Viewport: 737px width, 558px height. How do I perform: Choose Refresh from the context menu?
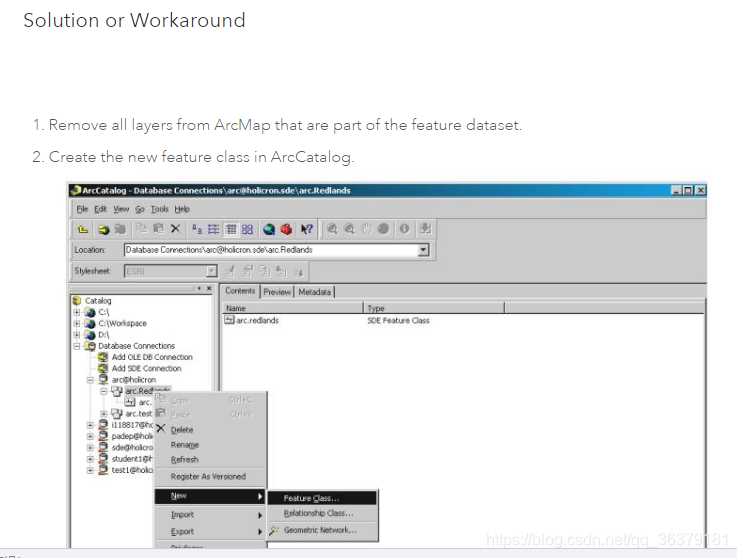[x=184, y=460]
